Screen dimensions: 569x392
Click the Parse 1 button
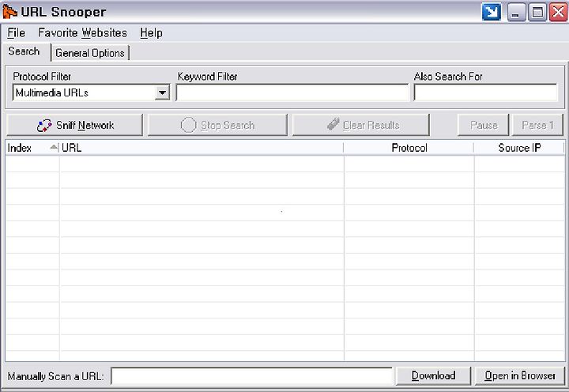(x=537, y=125)
